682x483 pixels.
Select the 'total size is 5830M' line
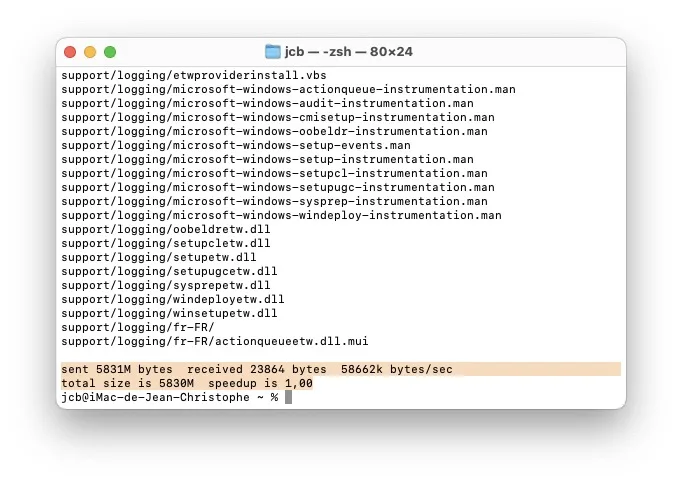tap(187, 383)
